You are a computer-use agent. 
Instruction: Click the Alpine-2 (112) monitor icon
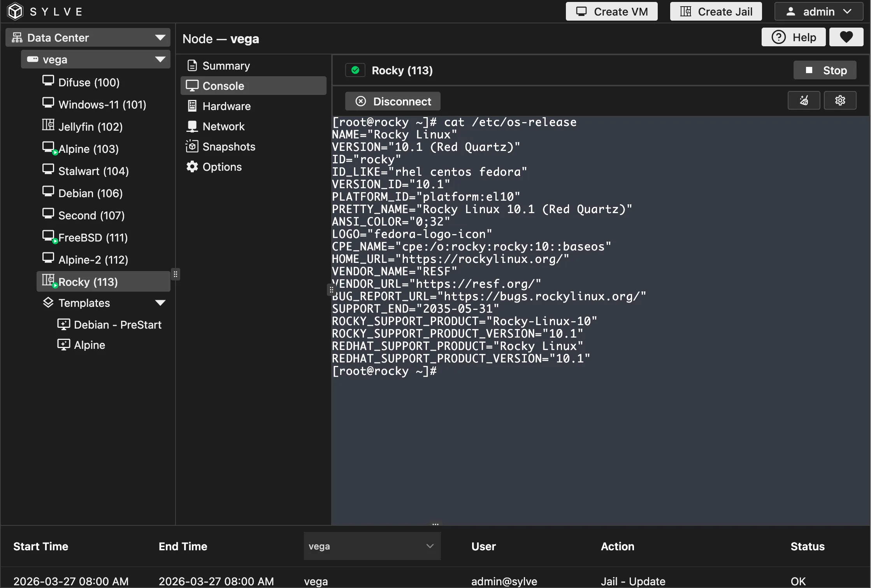[48, 258]
